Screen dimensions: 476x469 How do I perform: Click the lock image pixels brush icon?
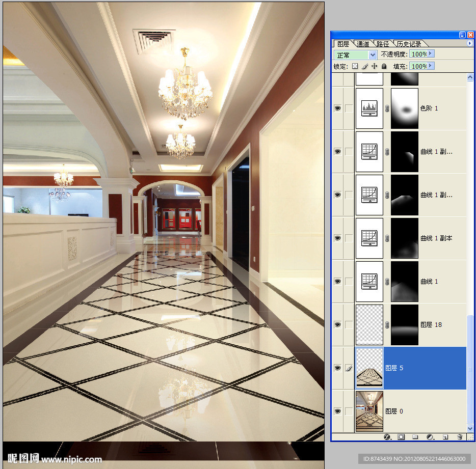365,66
